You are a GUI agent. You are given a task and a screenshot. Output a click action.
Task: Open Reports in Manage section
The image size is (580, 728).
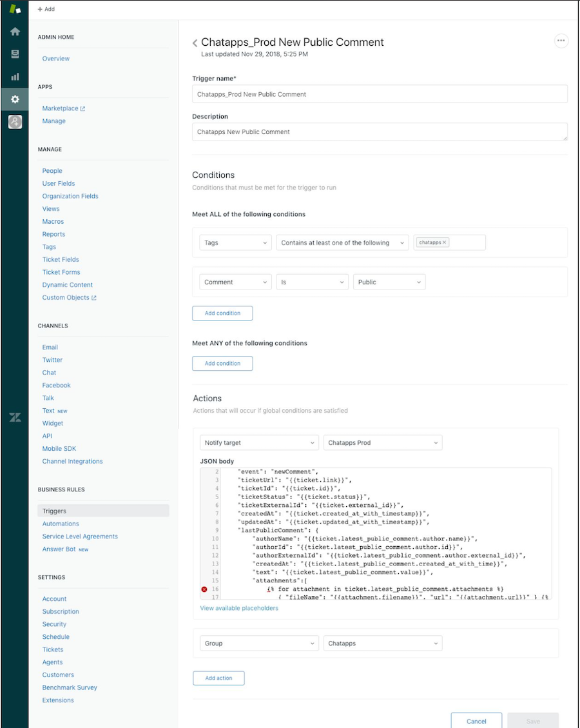coord(53,234)
